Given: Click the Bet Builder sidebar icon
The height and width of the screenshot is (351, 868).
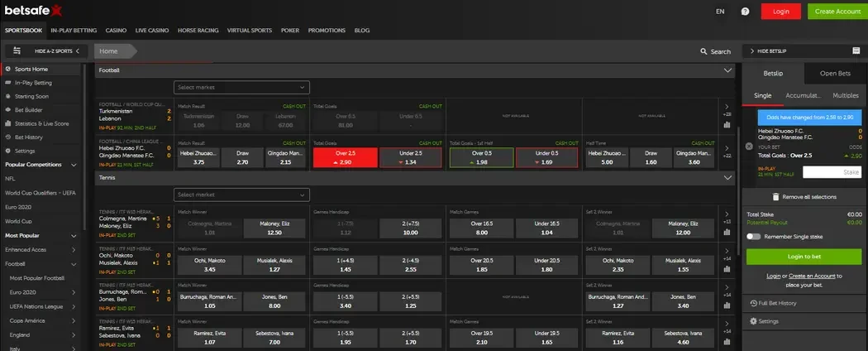Looking at the screenshot, I should (x=7, y=110).
